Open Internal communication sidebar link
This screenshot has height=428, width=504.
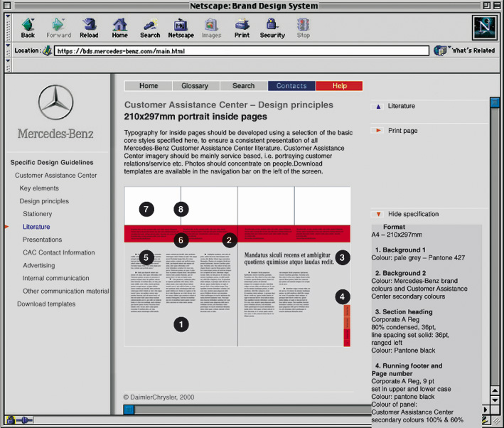[56, 278]
